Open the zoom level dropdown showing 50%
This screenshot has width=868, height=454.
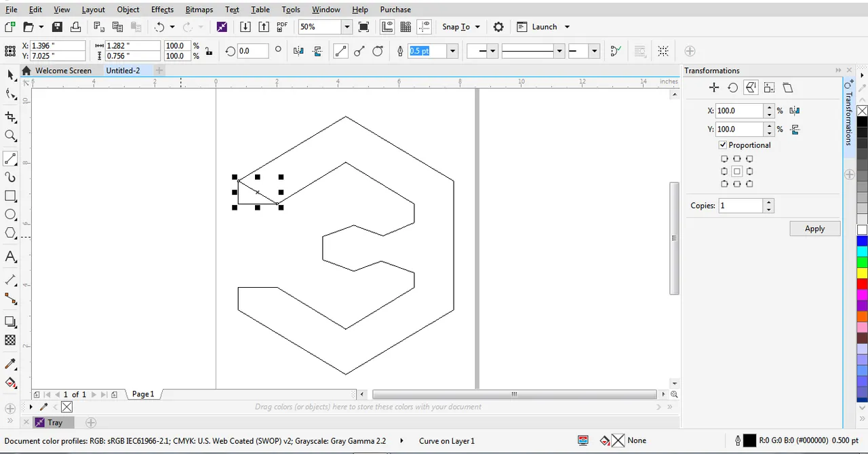tap(347, 27)
